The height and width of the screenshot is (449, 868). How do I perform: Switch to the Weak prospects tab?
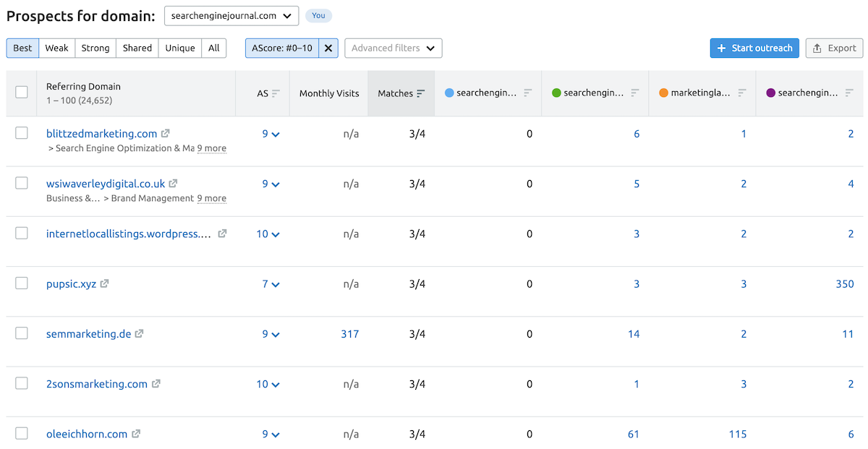tap(56, 48)
